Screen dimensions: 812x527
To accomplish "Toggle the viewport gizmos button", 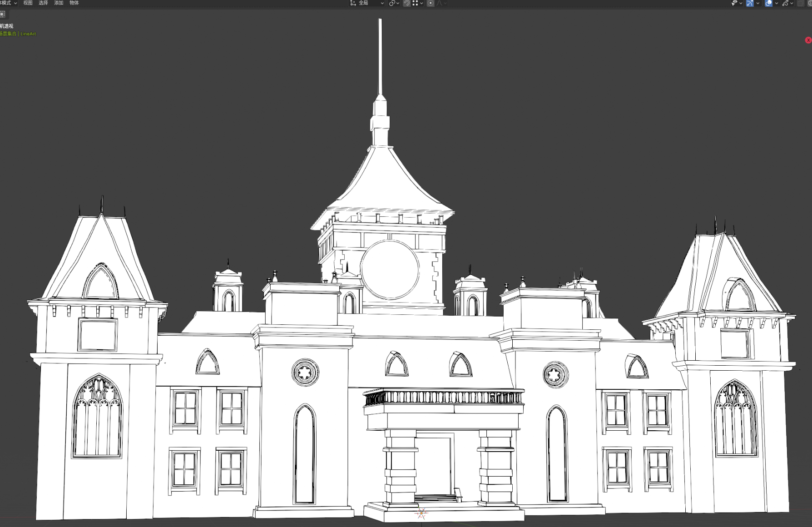I will pyautogui.click(x=750, y=3).
